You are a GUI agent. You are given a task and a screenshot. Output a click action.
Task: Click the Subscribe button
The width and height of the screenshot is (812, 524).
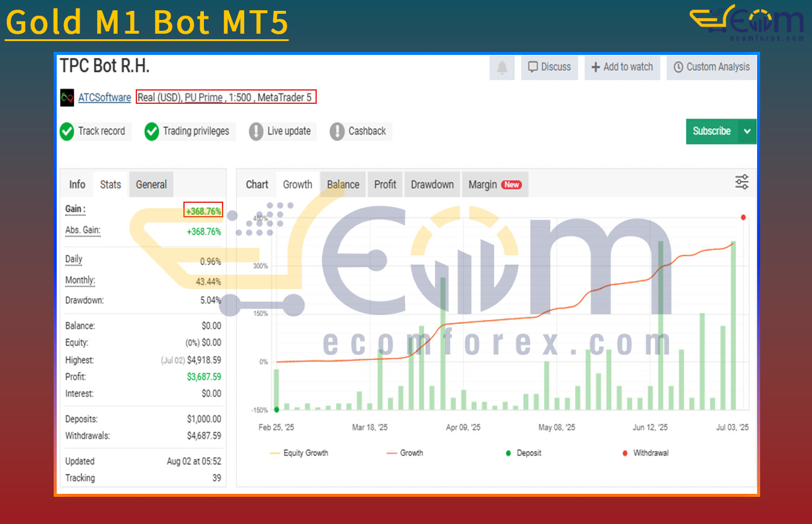point(712,131)
